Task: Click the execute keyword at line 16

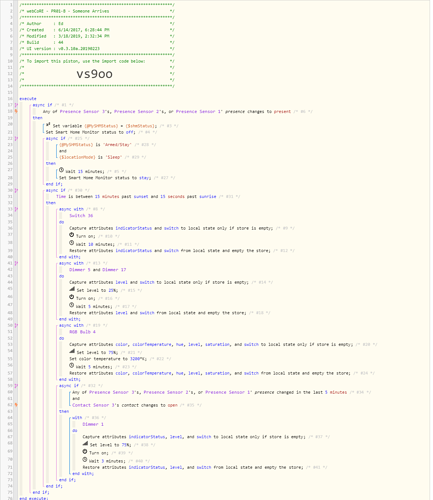Action: (x=28, y=99)
